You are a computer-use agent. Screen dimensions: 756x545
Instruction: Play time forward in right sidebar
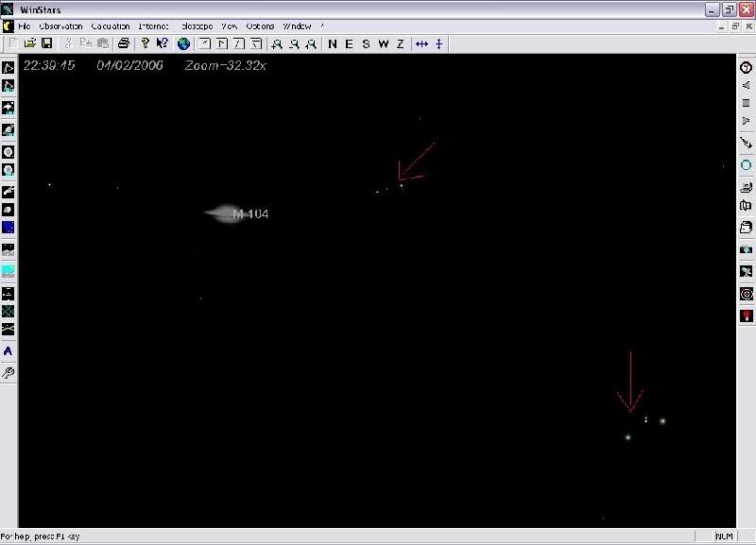click(747, 121)
